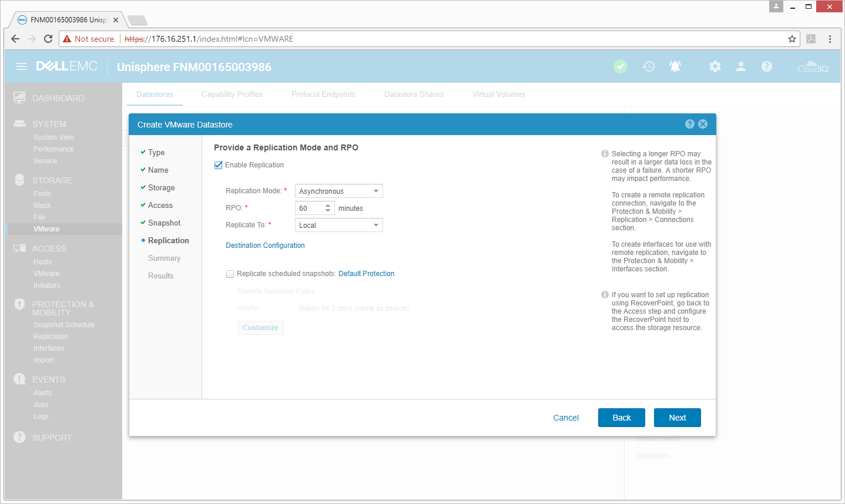Open the Replication Mode dropdown

[x=339, y=191]
